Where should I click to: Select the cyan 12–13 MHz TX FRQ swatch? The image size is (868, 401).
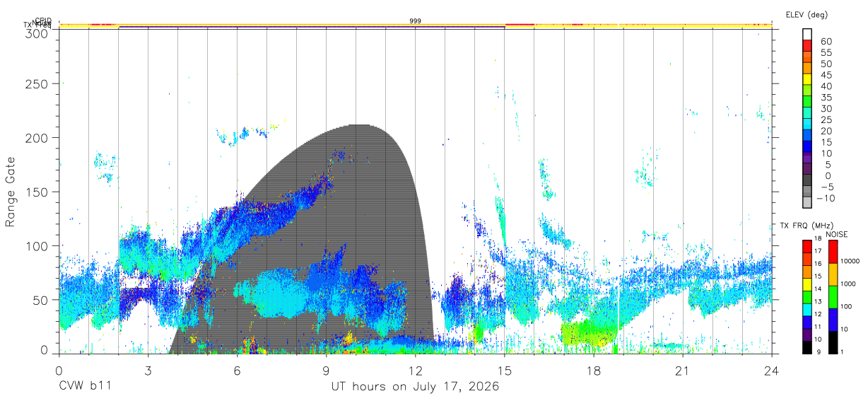click(x=807, y=309)
